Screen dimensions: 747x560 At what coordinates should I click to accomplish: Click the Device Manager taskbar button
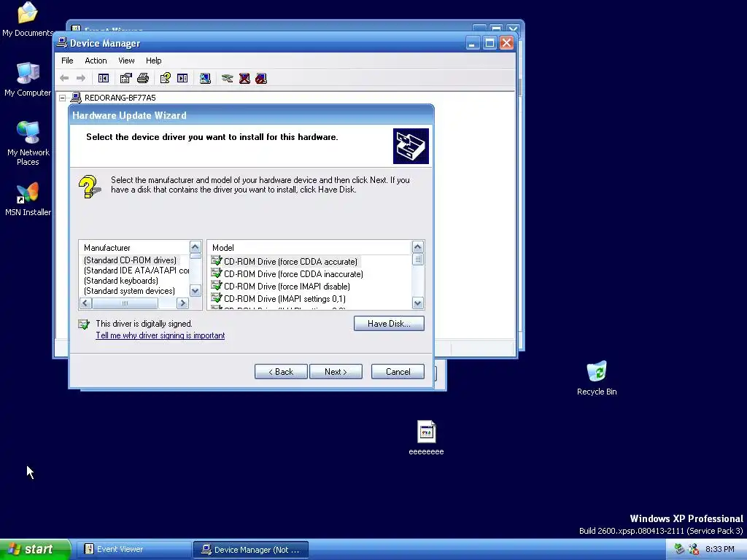(251, 550)
